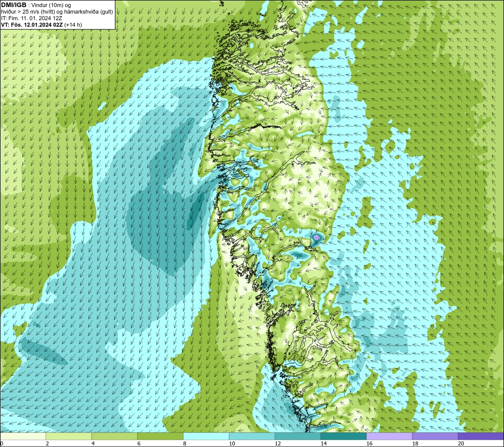Click the scale label '6'

click(139, 443)
